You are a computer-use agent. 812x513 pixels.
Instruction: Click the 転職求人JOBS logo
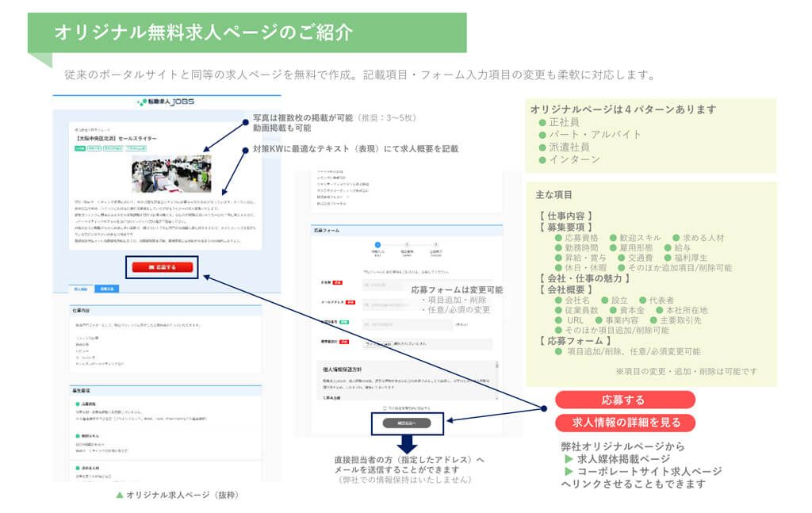point(164,101)
